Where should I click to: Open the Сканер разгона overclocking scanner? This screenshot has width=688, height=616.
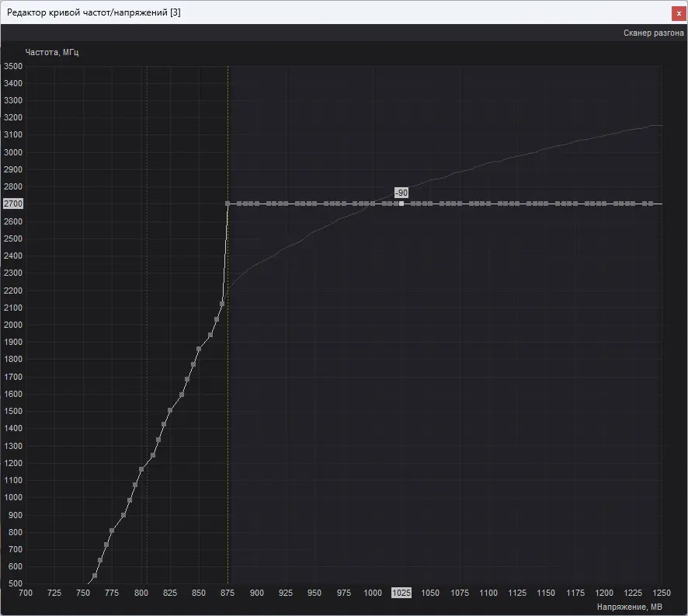click(x=653, y=33)
